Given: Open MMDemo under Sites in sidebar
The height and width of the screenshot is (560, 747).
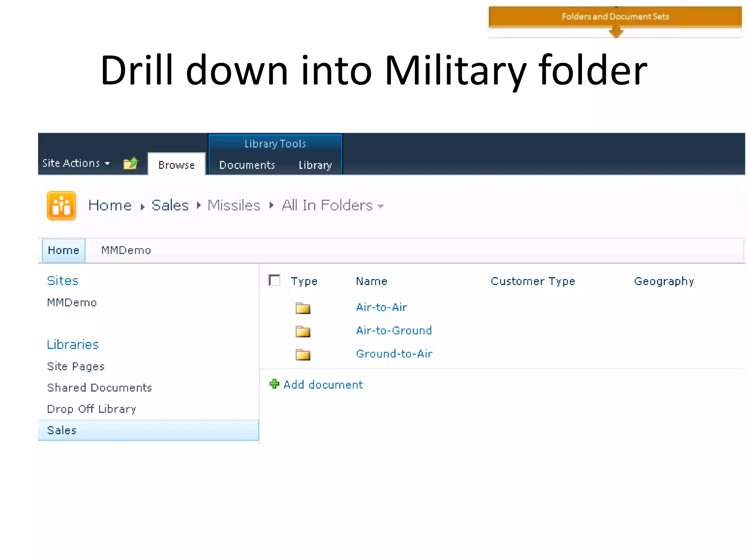Looking at the screenshot, I should click(x=72, y=303).
